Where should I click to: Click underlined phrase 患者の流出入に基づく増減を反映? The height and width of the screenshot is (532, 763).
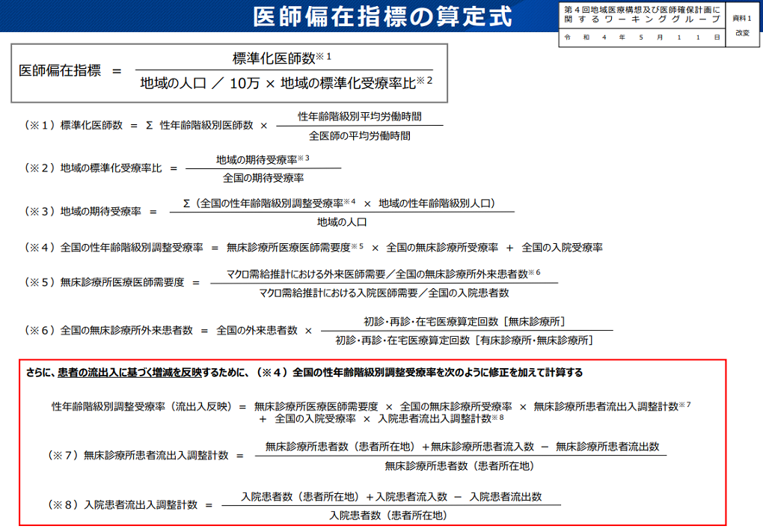(129, 373)
